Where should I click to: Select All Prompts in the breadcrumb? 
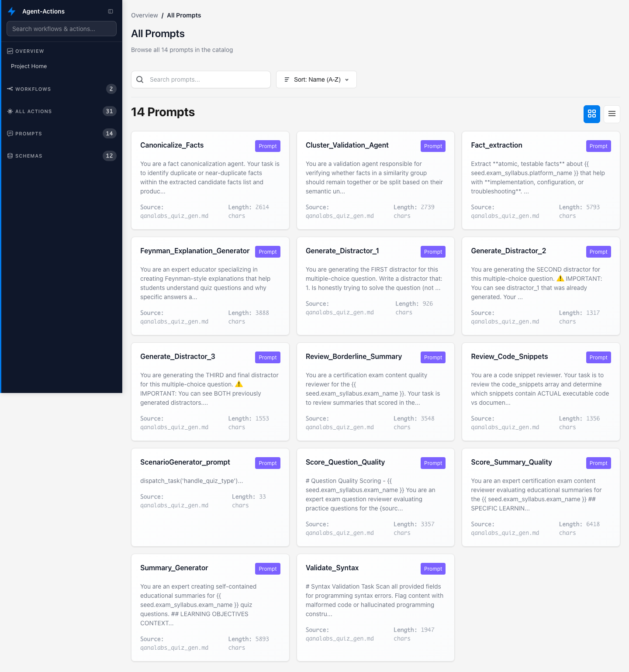click(184, 15)
